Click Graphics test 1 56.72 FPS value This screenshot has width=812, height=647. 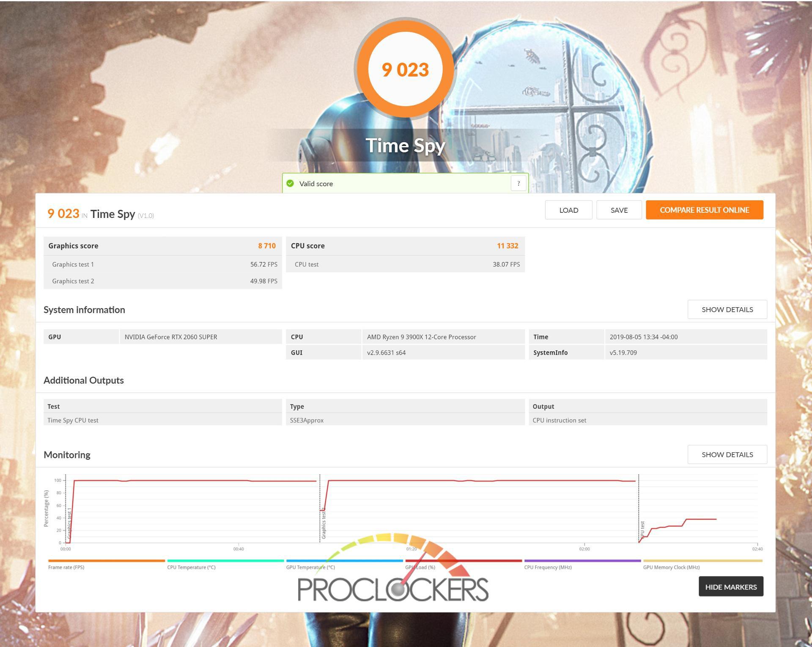(264, 264)
